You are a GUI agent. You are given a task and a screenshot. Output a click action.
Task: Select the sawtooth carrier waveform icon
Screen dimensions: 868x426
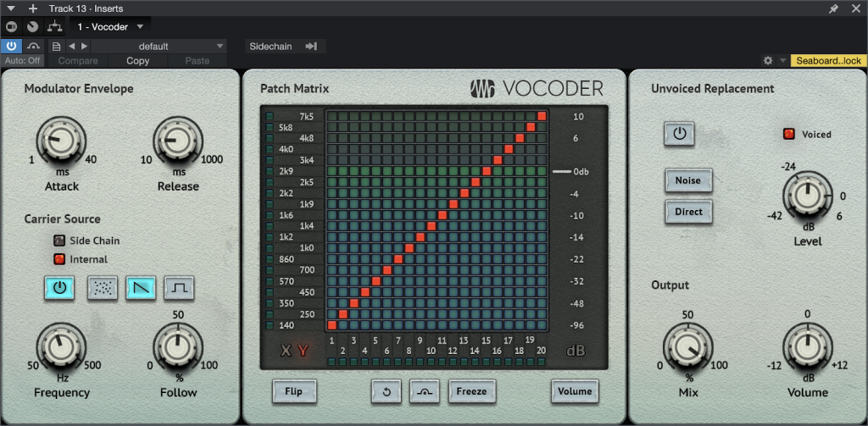(x=141, y=288)
